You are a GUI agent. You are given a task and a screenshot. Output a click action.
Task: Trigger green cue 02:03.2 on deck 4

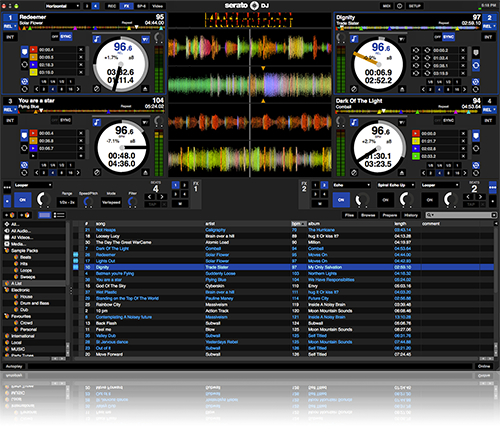pyautogui.click(x=416, y=156)
